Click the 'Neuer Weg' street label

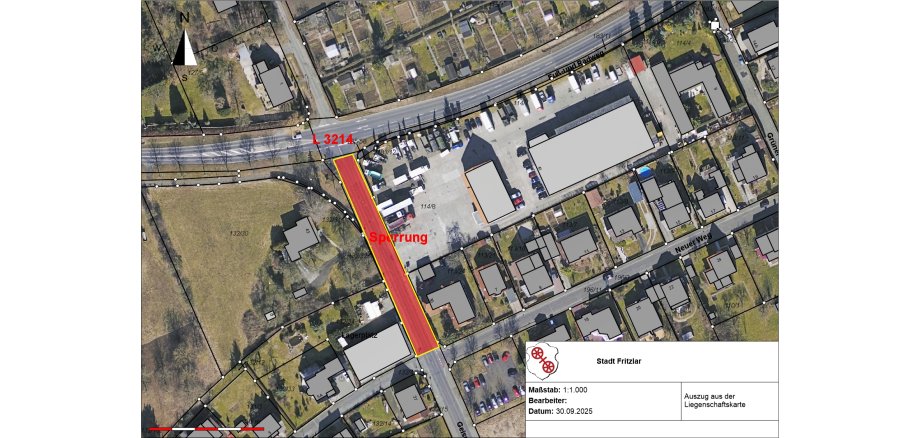(x=694, y=241)
